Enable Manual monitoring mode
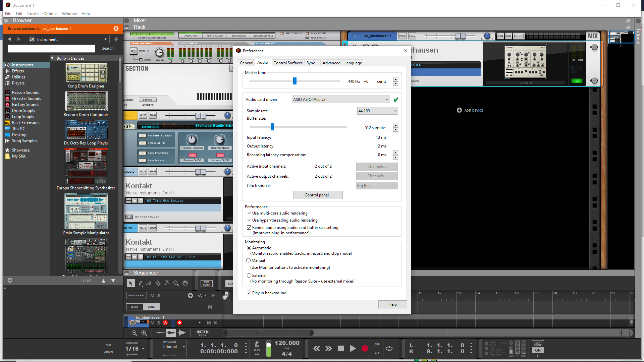The height and width of the screenshot is (362, 644). click(249, 260)
